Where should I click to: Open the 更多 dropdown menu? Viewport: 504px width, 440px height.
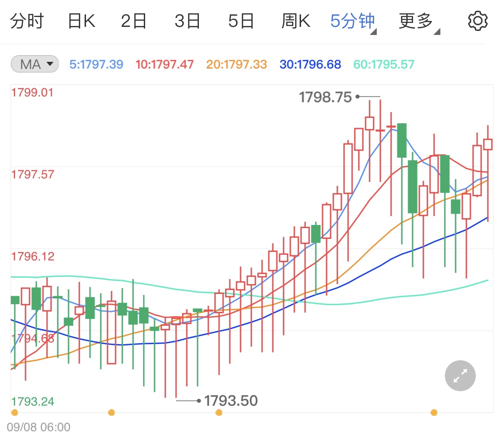point(419,22)
